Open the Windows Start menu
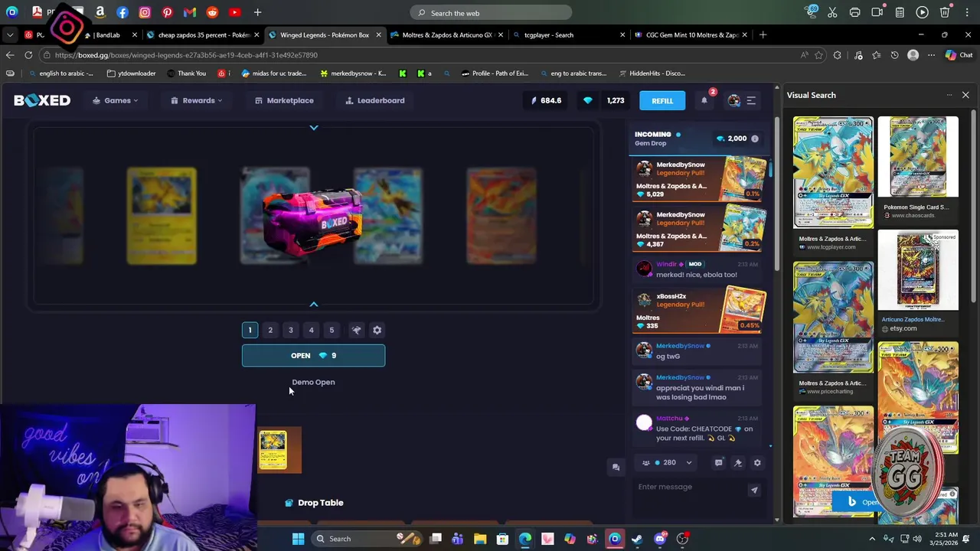Viewport: 980px width, 551px height. [x=298, y=539]
